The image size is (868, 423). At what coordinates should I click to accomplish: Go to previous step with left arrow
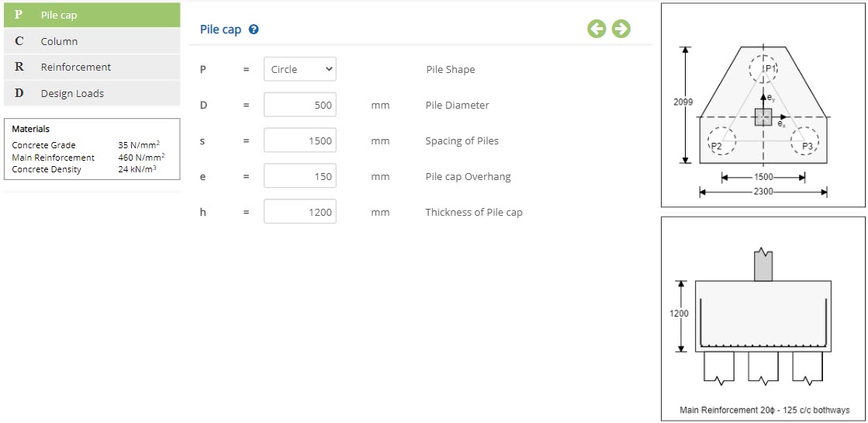tap(597, 29)
